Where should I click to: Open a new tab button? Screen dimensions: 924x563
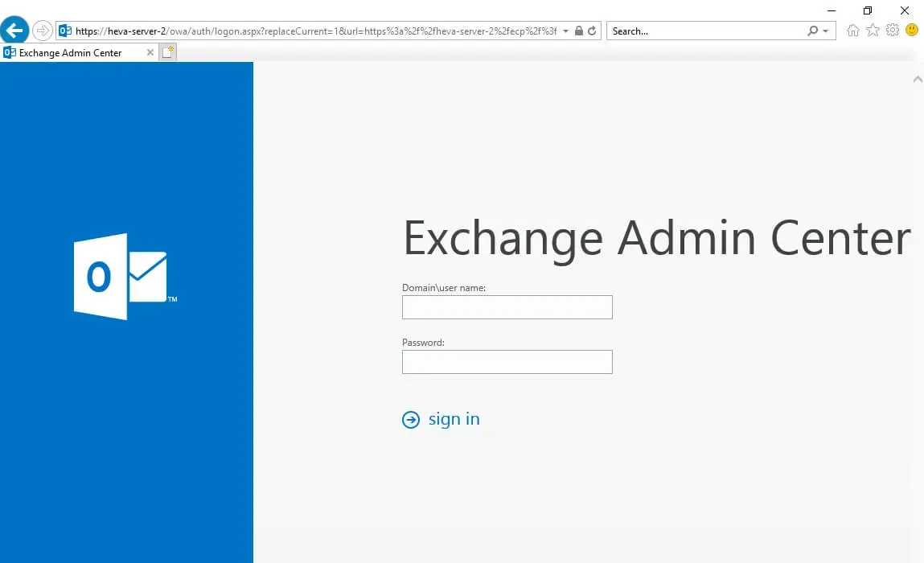click(168, 52)
